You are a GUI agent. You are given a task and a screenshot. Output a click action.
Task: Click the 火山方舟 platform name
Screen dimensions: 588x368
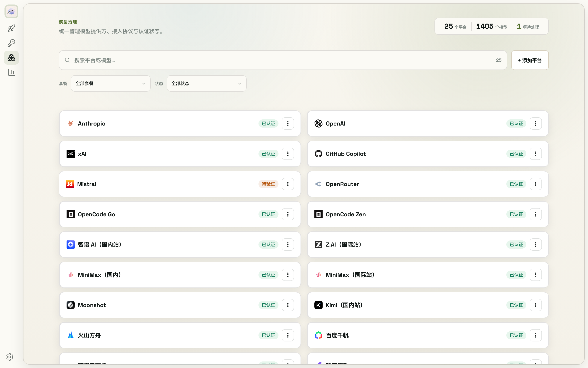pos(89,335)
